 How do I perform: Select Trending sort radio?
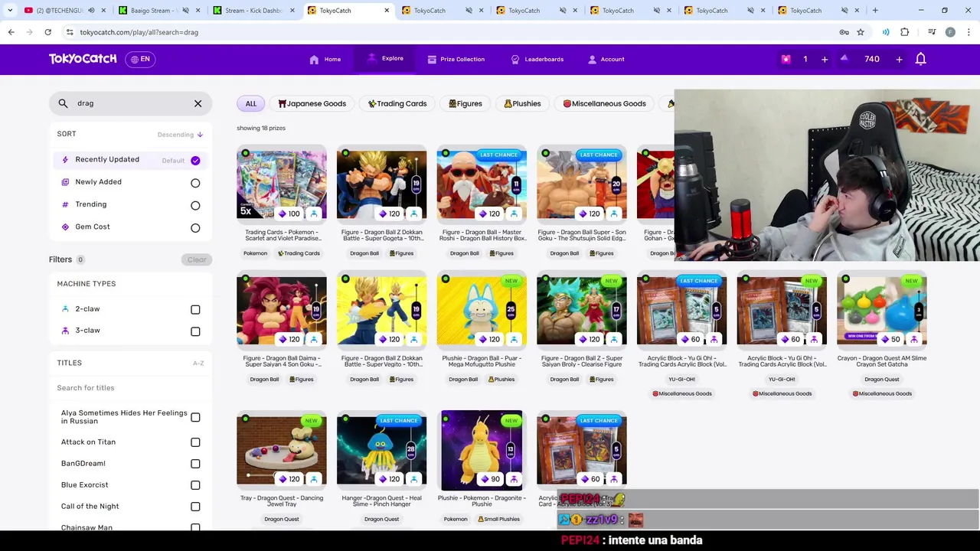click(x=195, y=205)
